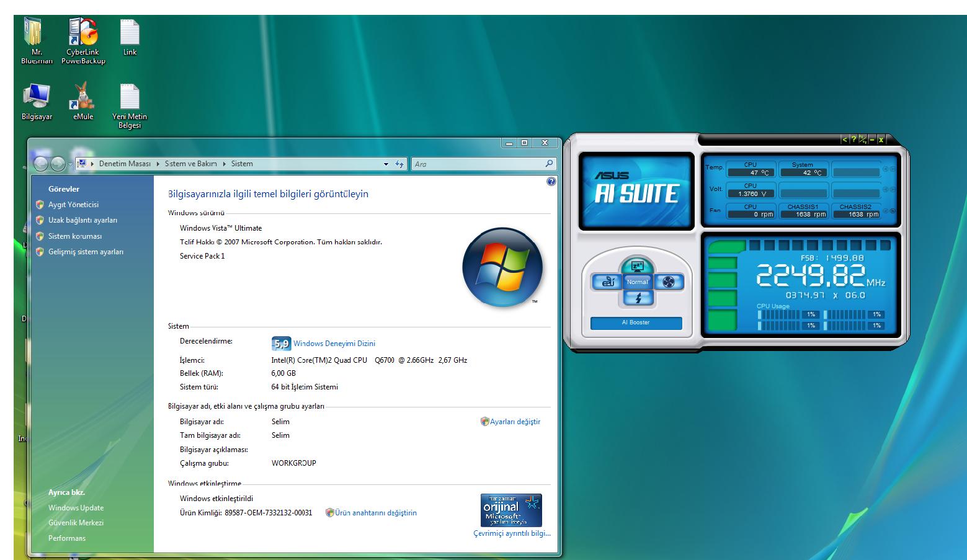Image resolution: width=967 pixels, height=560 pixels.
Task: Click the AI Booster label bar
Action: [636, 322]
